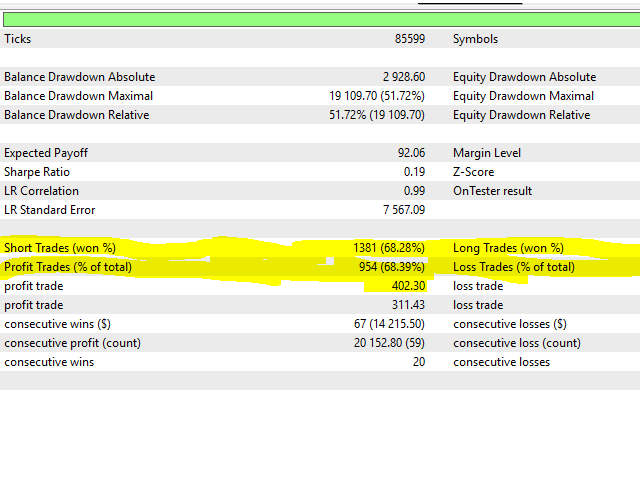This screenshot has height=480, width=640.
Task: Click 'consecutive losses ($)' label
Action: click(510, 324)
